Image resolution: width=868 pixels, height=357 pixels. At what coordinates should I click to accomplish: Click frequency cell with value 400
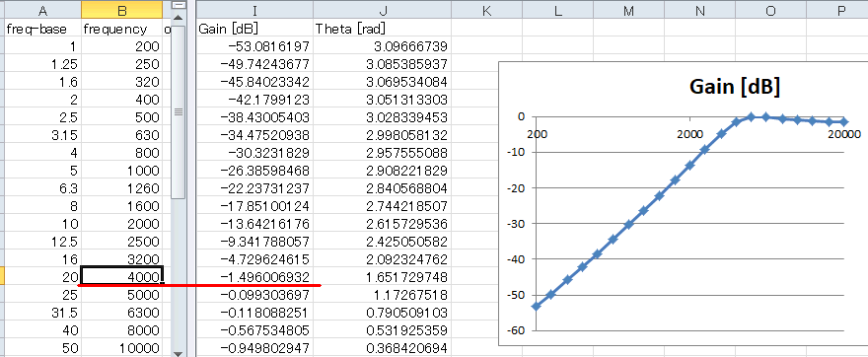121,100
